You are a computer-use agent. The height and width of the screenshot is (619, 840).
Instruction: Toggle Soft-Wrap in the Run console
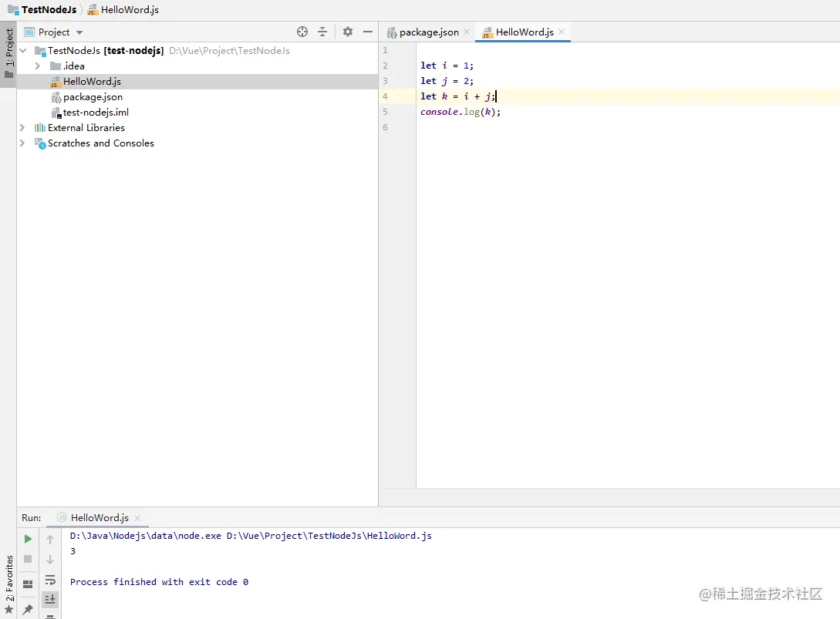50,580
